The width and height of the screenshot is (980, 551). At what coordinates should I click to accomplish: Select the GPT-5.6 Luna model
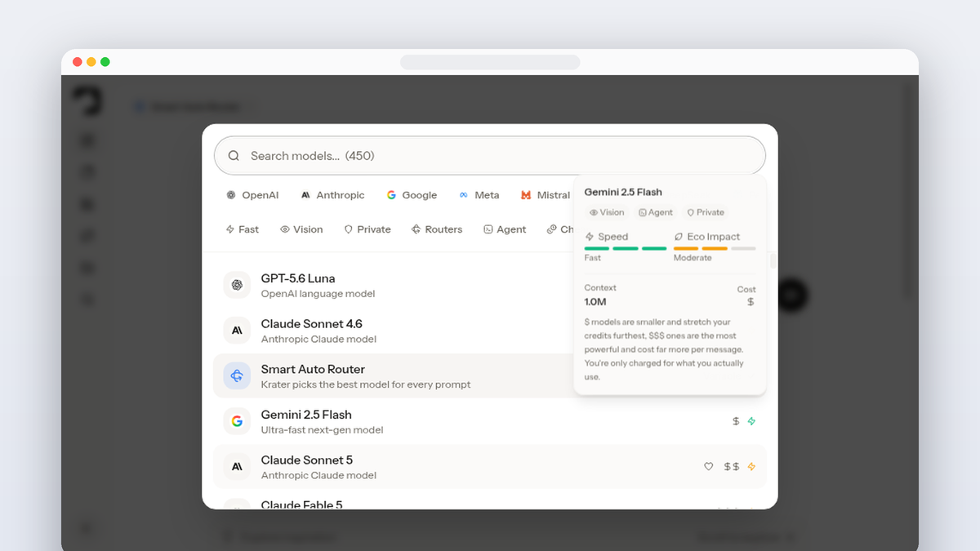[490, 285]
